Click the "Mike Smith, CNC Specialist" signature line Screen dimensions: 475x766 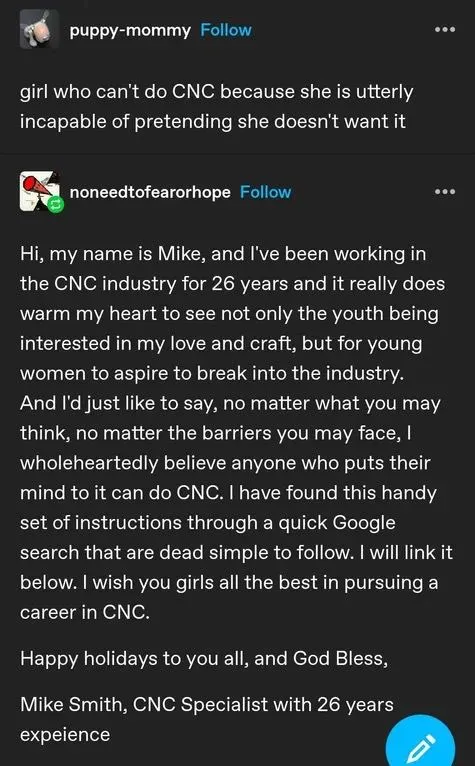pyautogui.click(x=207, y=704)
